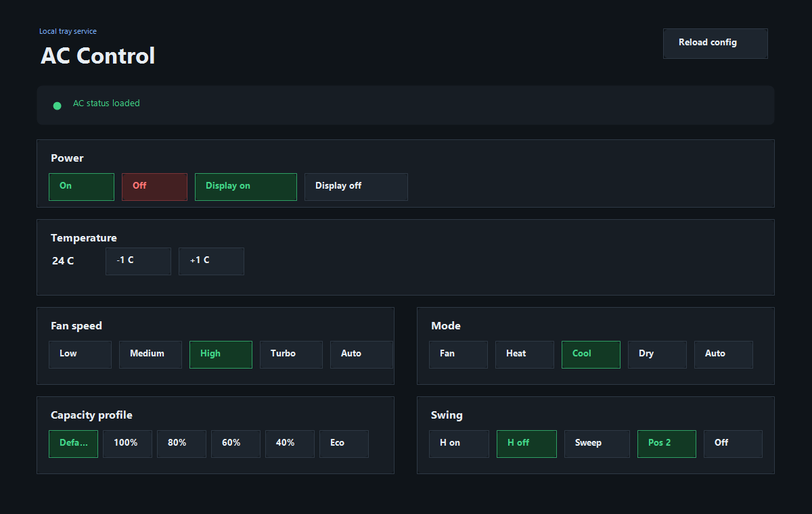
Task: Decrease temperature with -1 C
Action: 138,261
